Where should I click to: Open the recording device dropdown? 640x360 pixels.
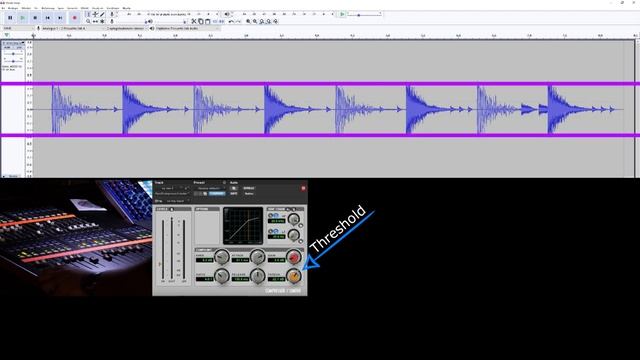pyautogui.click(x=73, y=28)
